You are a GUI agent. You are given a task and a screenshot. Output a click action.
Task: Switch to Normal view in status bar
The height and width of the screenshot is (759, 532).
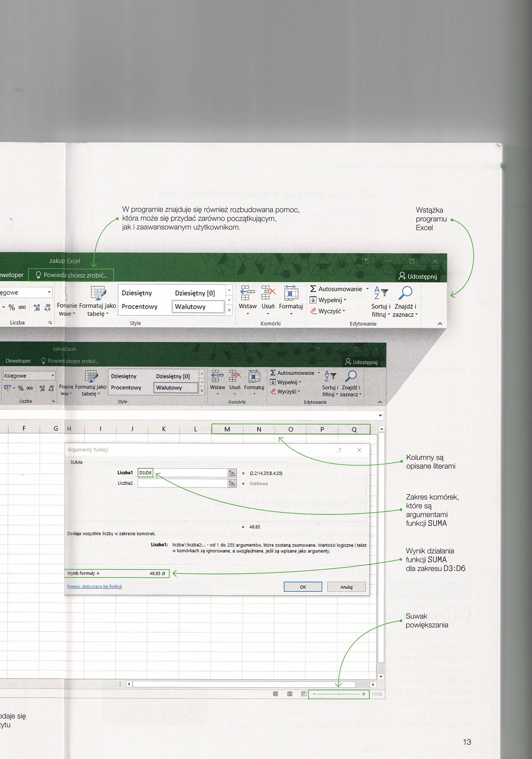[275, 694]
